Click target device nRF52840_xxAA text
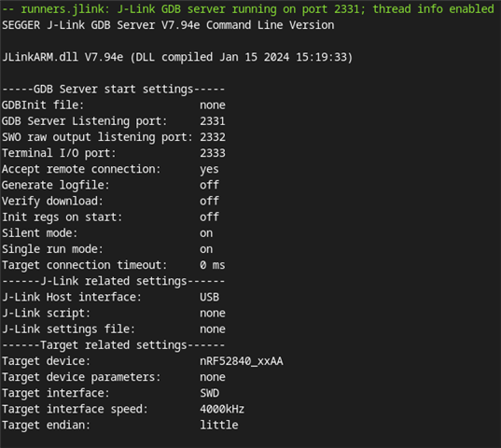Viewport: 501px width, 448px height. (242, 361)
